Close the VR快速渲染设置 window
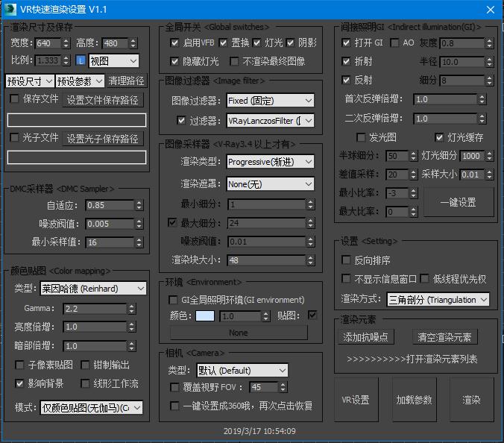This screenshot has height=443, width=504. (x=490, y=10)
